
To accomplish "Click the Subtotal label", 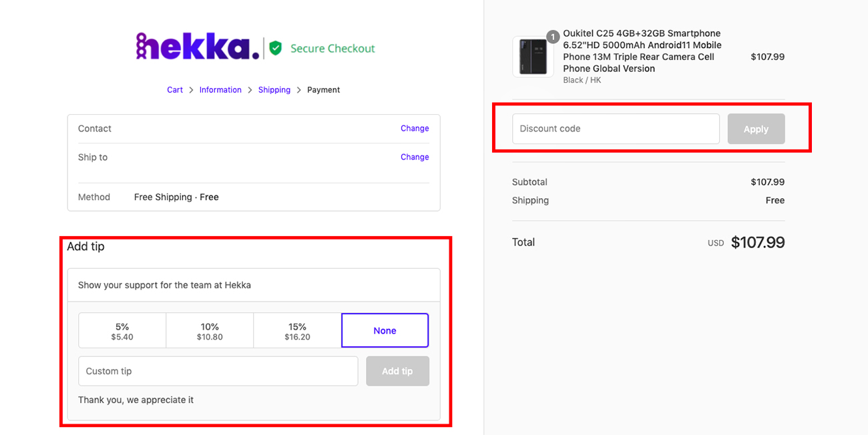I will (x=529, y=182).
